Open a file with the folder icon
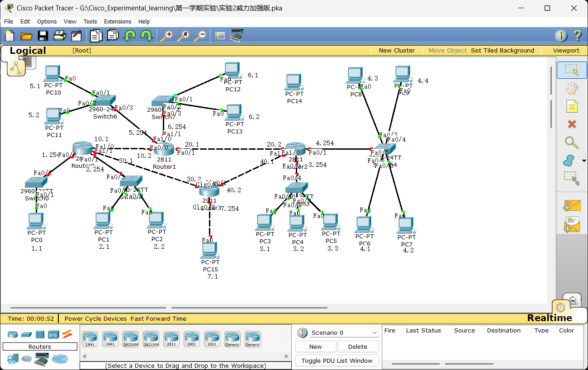588x370 pixels. click(26, 36)
